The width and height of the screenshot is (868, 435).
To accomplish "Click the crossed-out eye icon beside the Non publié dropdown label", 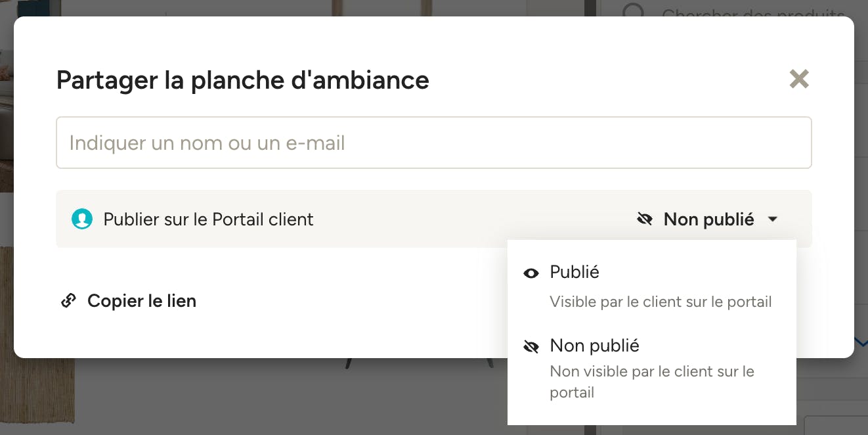I will [645, 219].
